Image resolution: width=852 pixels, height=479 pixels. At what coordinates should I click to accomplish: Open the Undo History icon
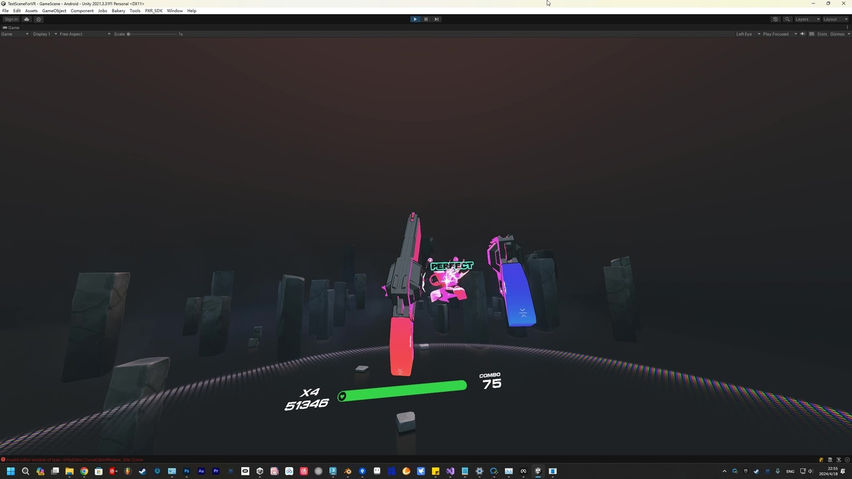(x=775, y=20)
